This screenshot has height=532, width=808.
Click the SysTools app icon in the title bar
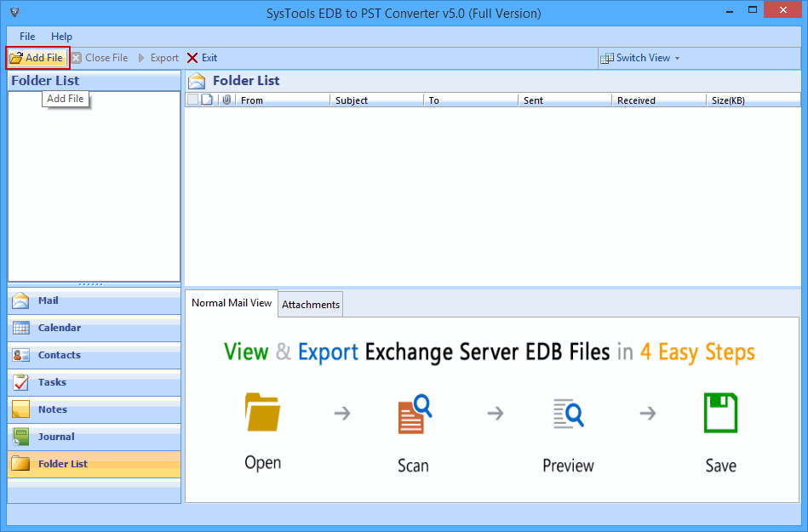15,12
